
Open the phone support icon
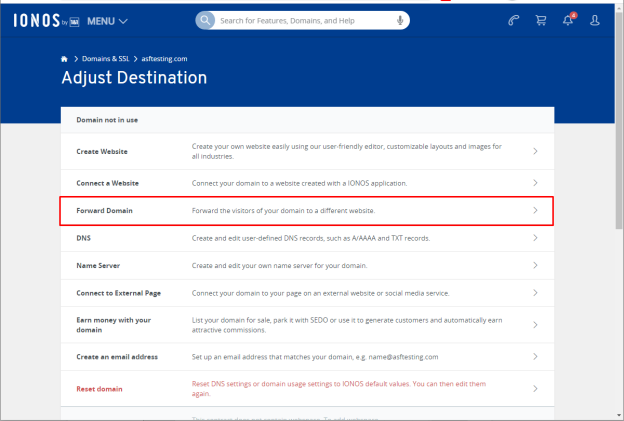click(x=513, y=20)
